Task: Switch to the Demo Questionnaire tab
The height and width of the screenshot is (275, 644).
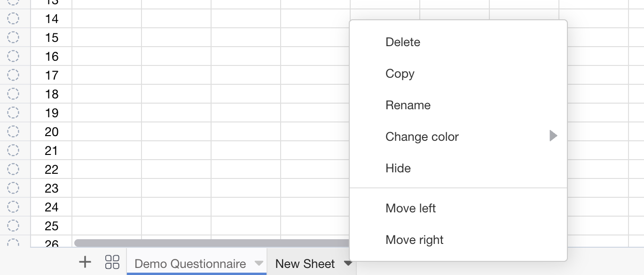Action: pyautogui.click(x=189, y=264)
